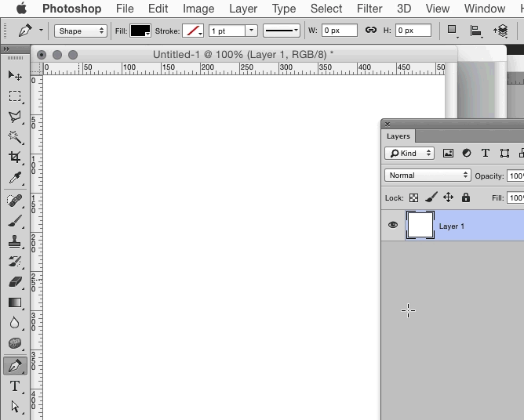Filter layers by shape layers icon
The width and height of the screenshot is (524, 420).
click(504, 154)
